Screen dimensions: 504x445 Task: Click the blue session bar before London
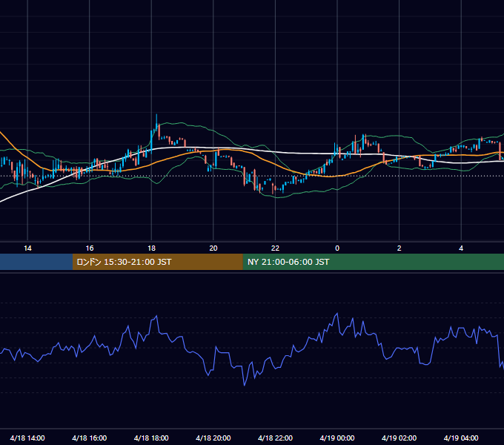(36, 262)
